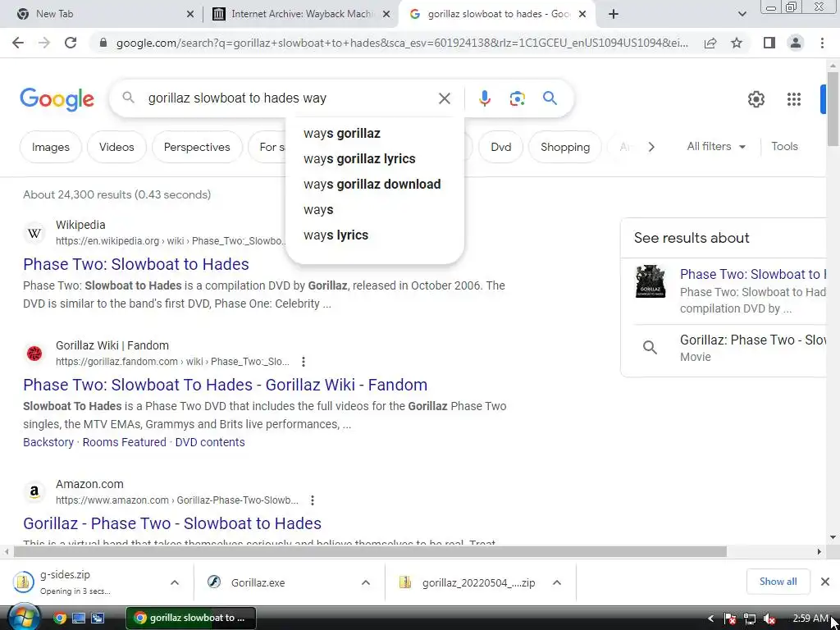This screenshot has height=630, width=840.
Task: Open Gorillaz - Phase Two Amazon result
Action: (172, 523)
